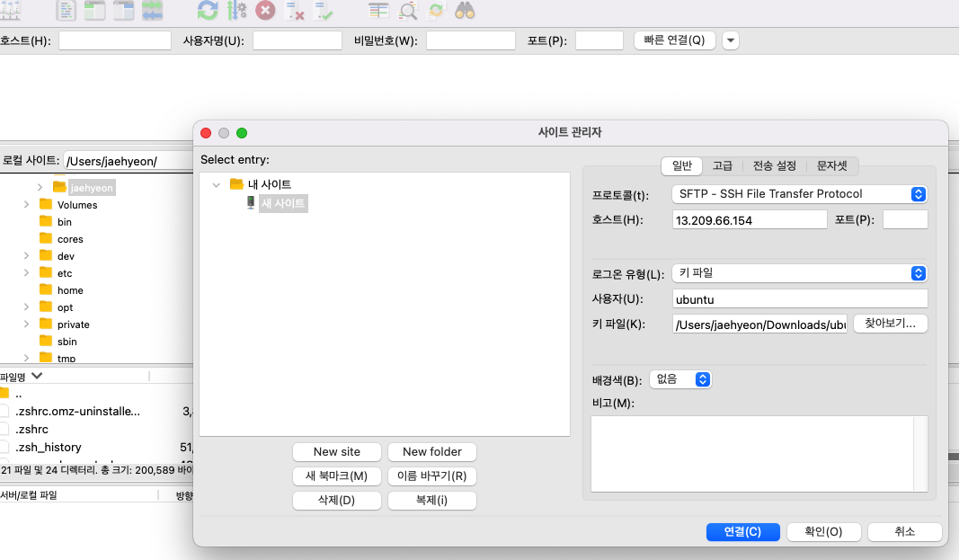Switch to the 전송 설정 tab
959x560 pixels.
tap(774, 166)
